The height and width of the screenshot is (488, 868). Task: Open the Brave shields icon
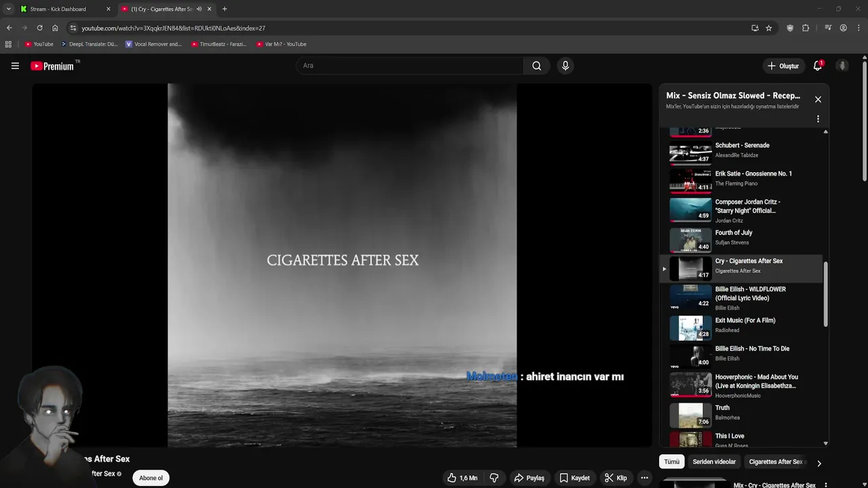pyautogui.click(x=790, y=28)
